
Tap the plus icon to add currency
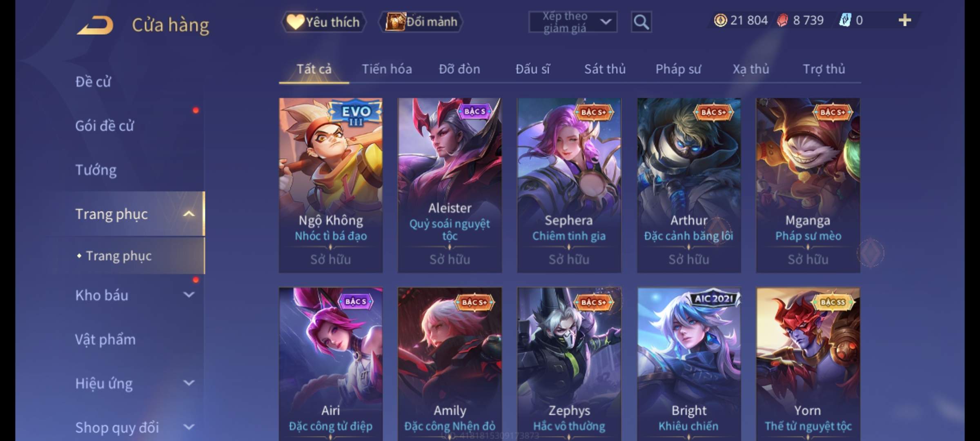(905, 20)
